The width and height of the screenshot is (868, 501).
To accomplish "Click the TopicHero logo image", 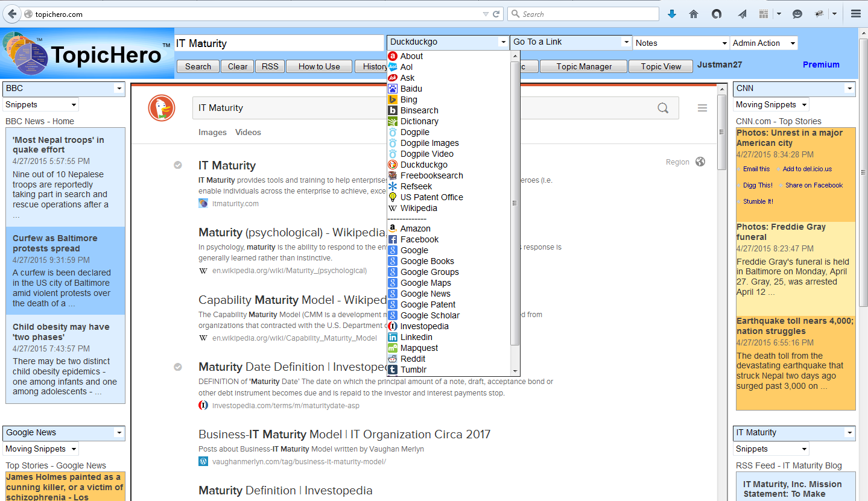I will [x=87, y=54].
